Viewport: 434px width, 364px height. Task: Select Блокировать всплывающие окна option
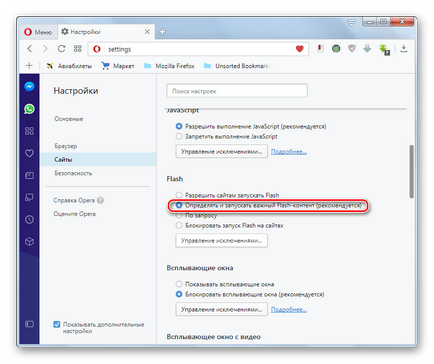coord(179,294)
